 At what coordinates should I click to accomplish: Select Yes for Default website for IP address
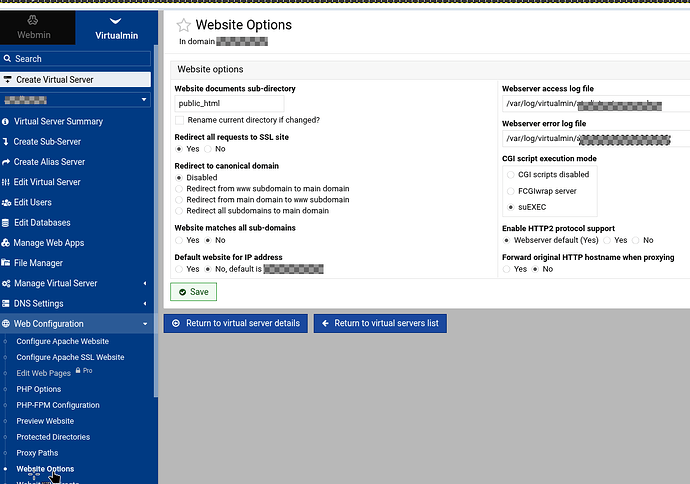pos(179,269)
